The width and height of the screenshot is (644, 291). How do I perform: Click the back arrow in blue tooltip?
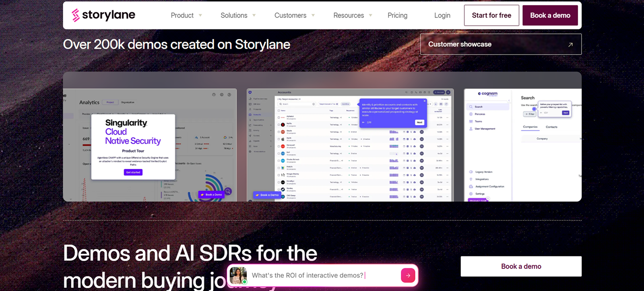tap(363, 122)
